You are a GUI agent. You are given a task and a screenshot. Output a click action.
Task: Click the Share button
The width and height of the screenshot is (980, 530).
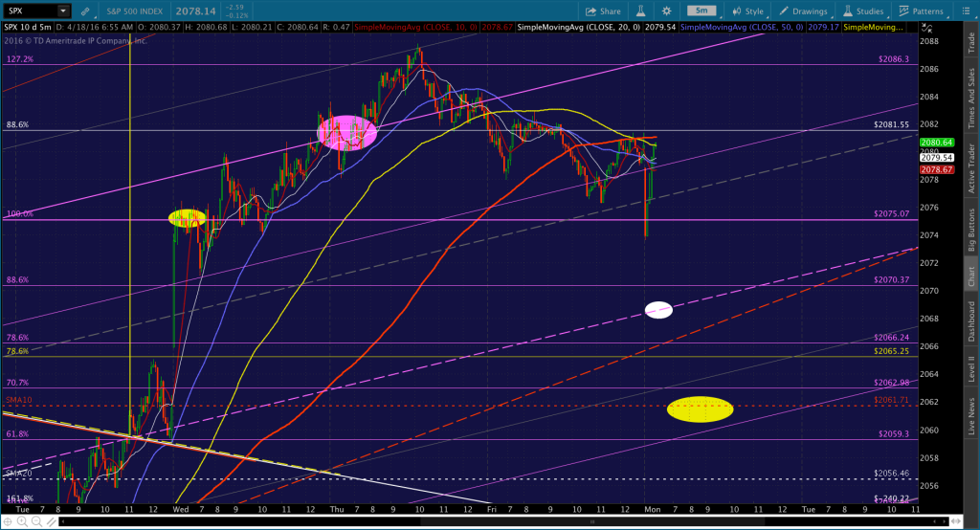(x=603, y=11)
